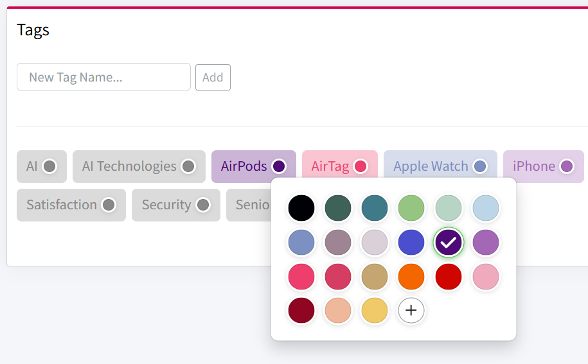
Task: Add a custom color with plus button
Action: [x=411, y=311]
